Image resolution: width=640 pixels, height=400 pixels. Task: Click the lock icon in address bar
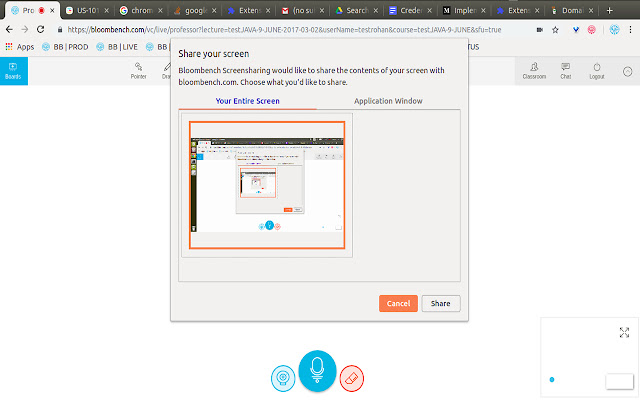[x=60, y=29]
